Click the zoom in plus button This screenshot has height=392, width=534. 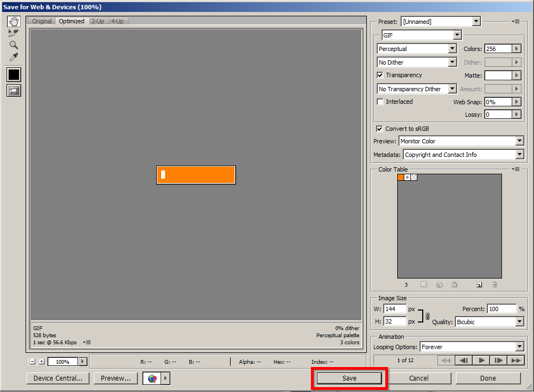point(42,362)
